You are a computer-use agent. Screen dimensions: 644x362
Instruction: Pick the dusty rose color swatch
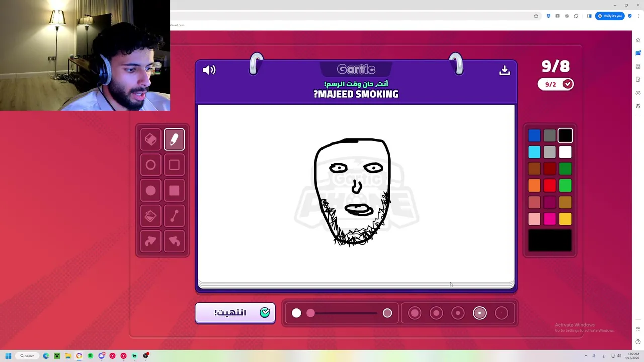click(534, 202)
